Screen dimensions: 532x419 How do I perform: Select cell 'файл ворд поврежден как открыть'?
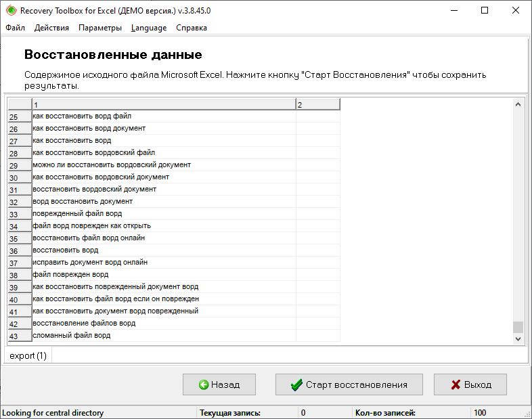click(164, 226)
